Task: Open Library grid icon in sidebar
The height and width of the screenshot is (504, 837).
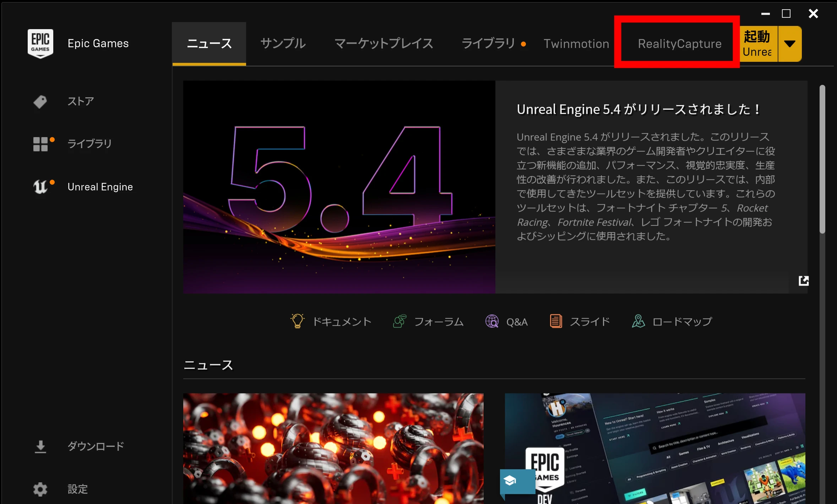Action: point(40,144)
